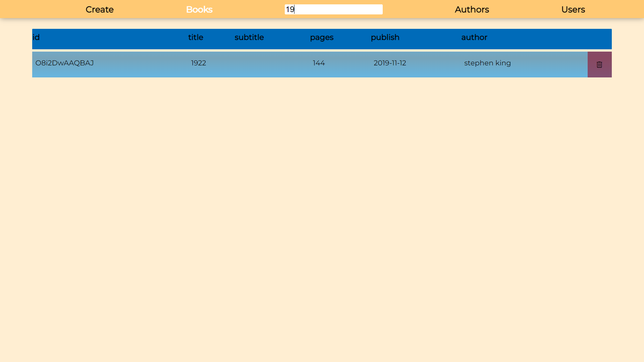
Task: Open the Users section
Action: 573,9
